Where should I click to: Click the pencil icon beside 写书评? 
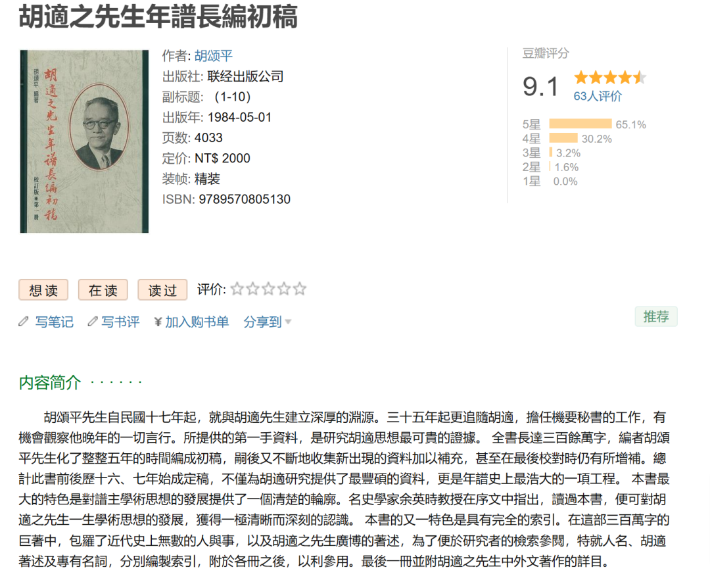(93, 322)
